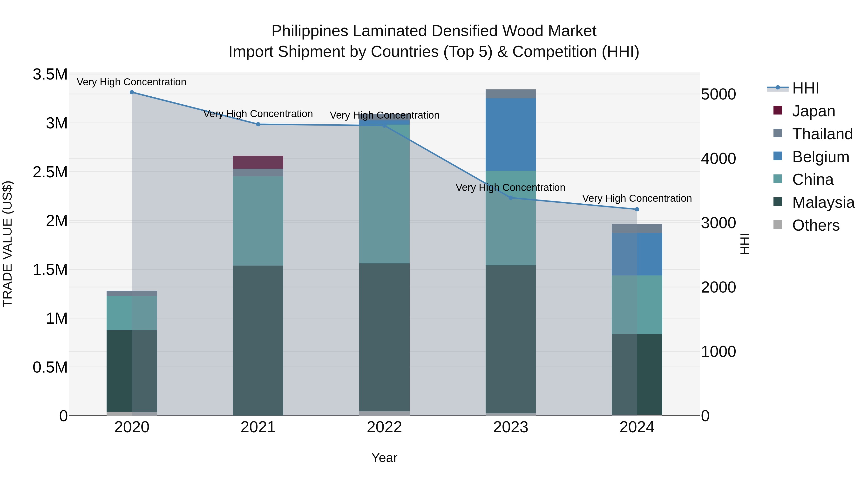The image size is (868, 488).
Task: Click the 3000 HHI axis tick label
Action: [x=719, y=223]
